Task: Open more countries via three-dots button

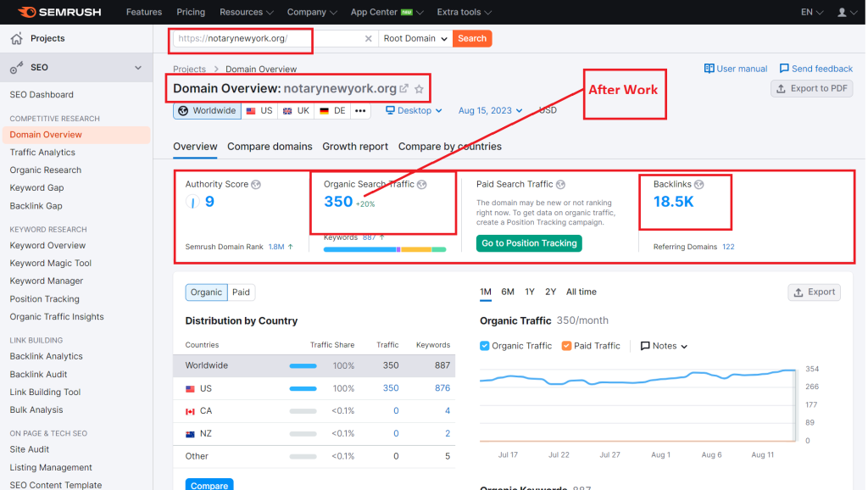Action: coord(360,111)
